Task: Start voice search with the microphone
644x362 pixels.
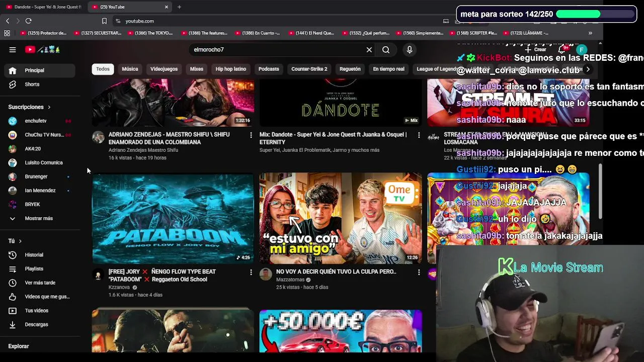Action: coord(410,50)
